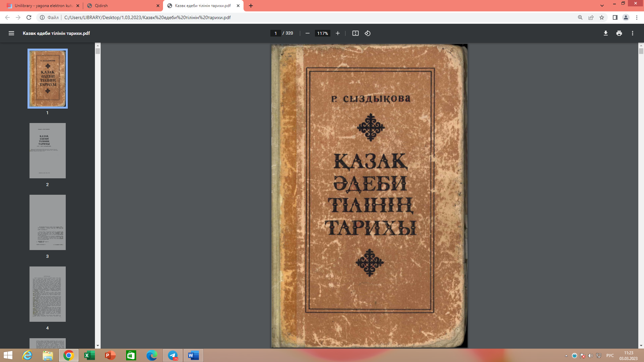Viewport: 644px width, 362px height.
Task: Open the Chrome profile menu
Action: [x=626, y=17]
